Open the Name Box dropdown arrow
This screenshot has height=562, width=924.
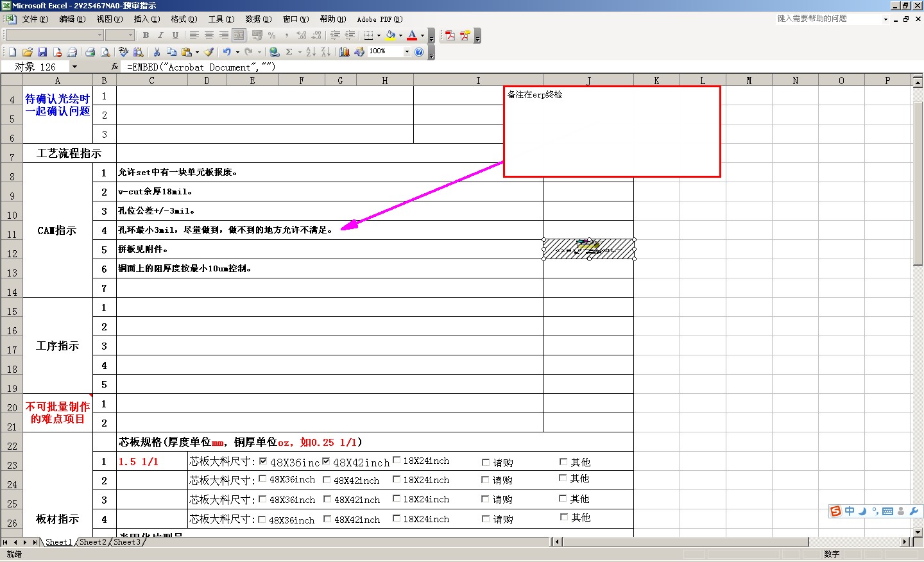point(74,67)
